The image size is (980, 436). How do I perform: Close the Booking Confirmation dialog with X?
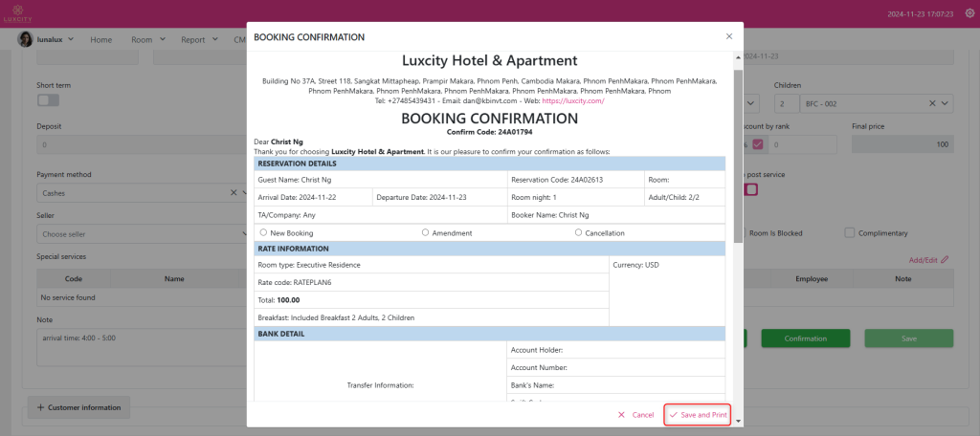pos(729,36)
